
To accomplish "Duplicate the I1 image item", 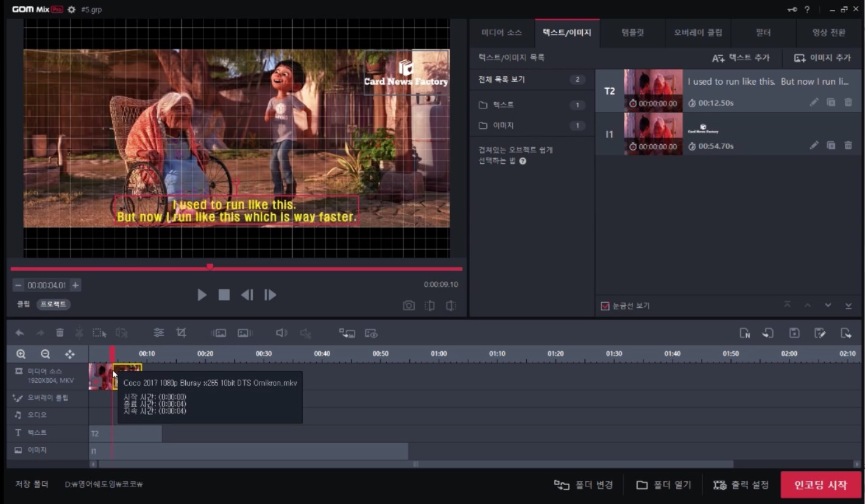I will point(831,145).
